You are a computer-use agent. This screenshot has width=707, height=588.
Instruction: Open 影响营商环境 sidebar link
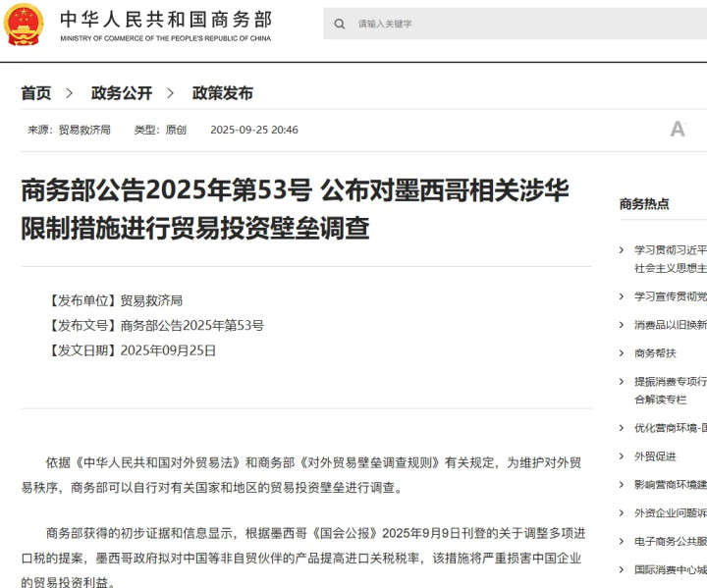[x=670, y=485]
